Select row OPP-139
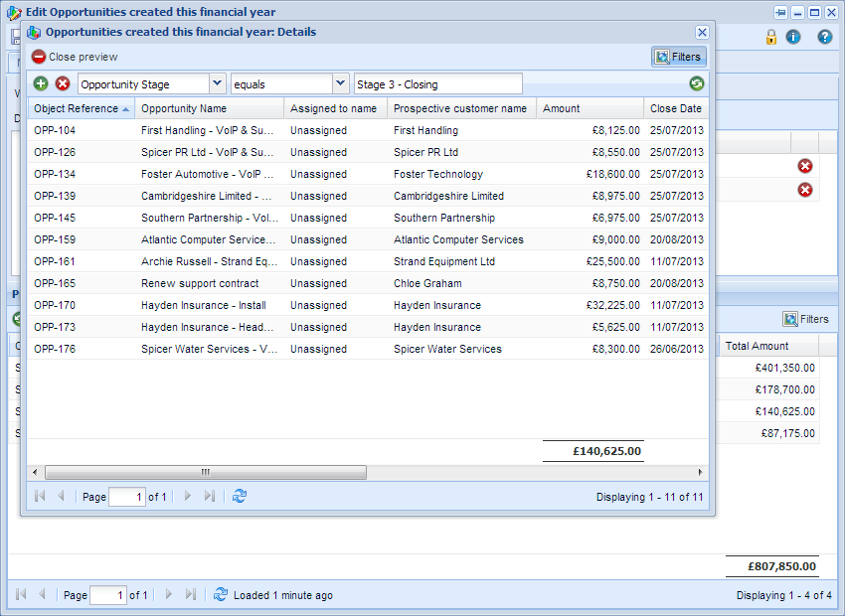This screenshot has width=845, height=616. (368, 196)
